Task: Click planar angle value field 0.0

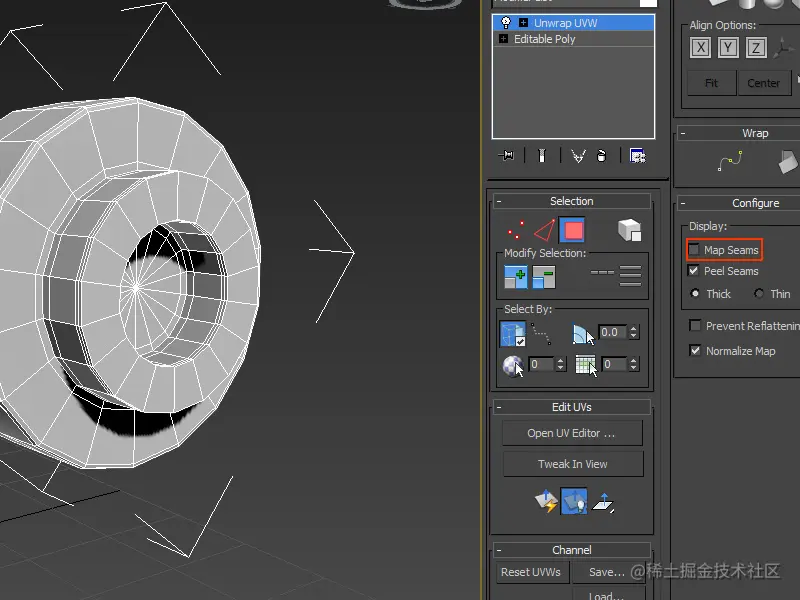Action: (613, 332)
